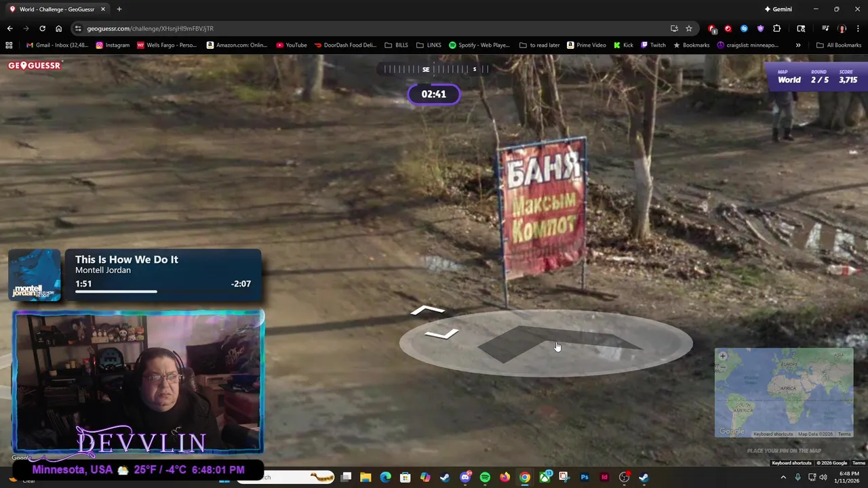Open the Twitch bookmark

tap(654, 45)
